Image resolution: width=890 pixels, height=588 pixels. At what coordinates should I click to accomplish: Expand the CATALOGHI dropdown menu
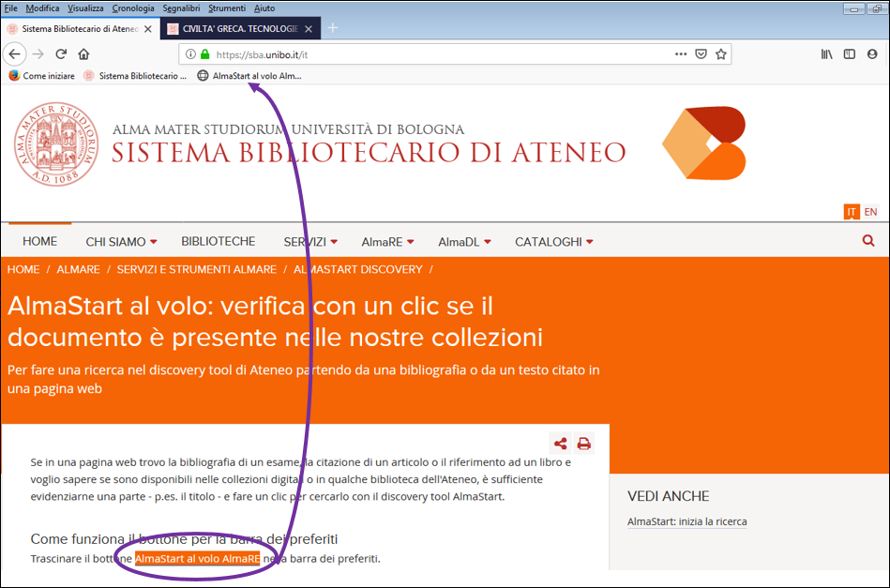tap(553, 242)
